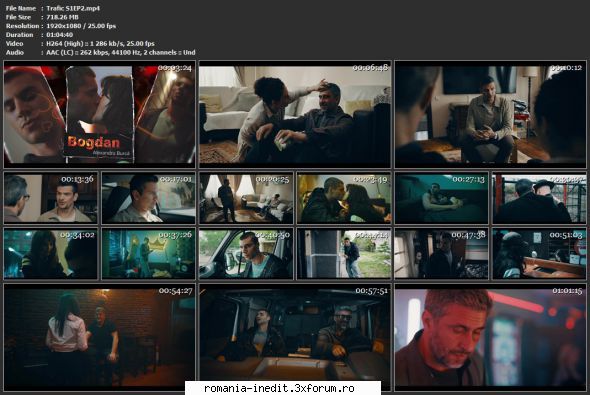590x395 pixels.
Task: Select the frame stamped 00:06:48
Action: click(x=295, y=114)
